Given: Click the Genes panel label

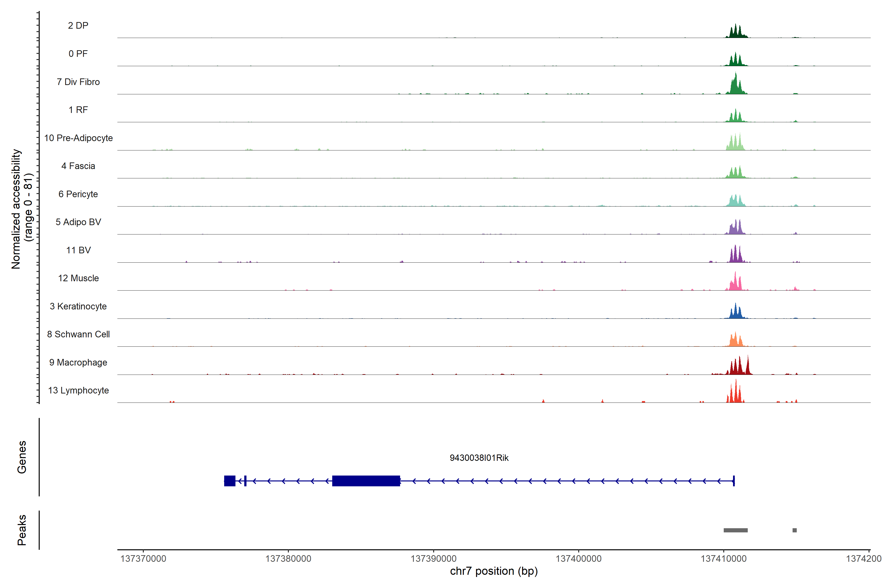Looking at the screenshot, I should pos(22,457).
